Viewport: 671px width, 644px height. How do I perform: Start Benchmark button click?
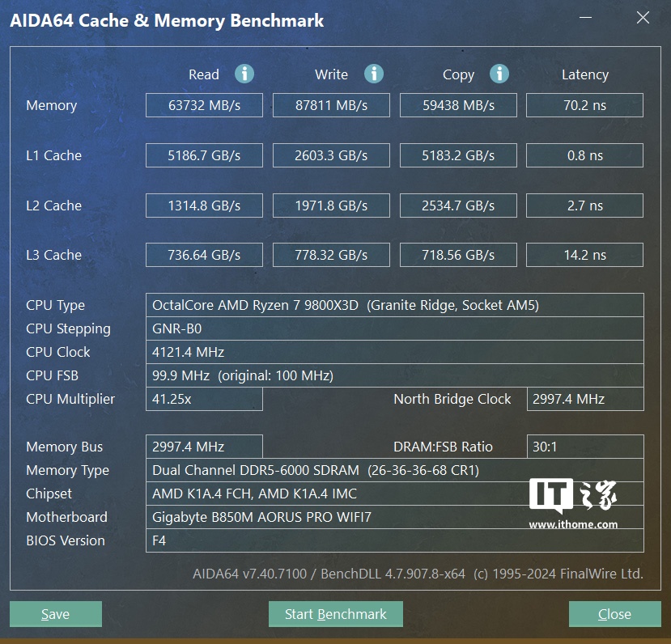tap(335, 614)
